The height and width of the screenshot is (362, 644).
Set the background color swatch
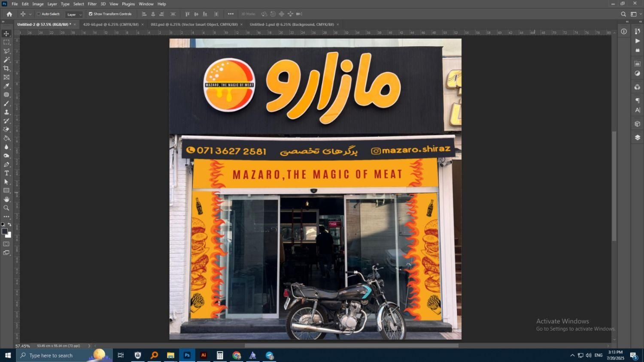[9, 235]
